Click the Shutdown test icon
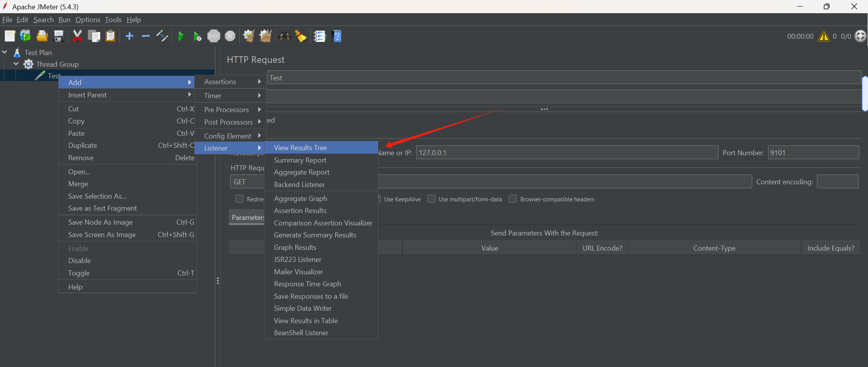868x367 pixels. pos(230,36)
